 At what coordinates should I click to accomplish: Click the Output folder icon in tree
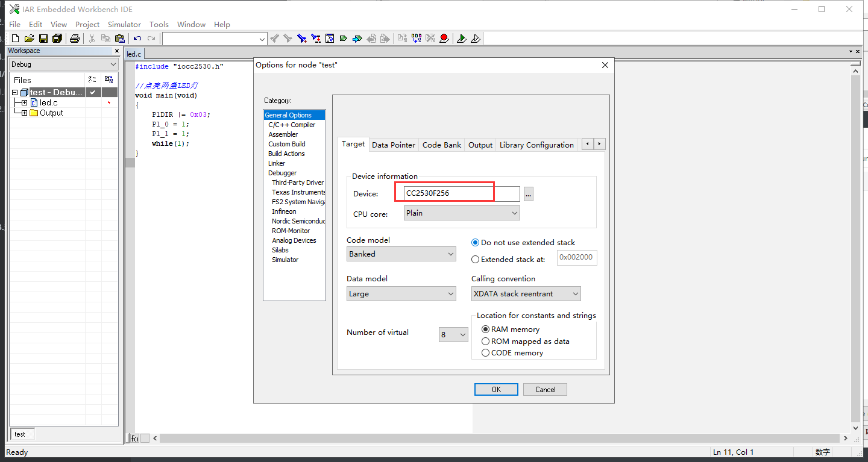point(34,113)
